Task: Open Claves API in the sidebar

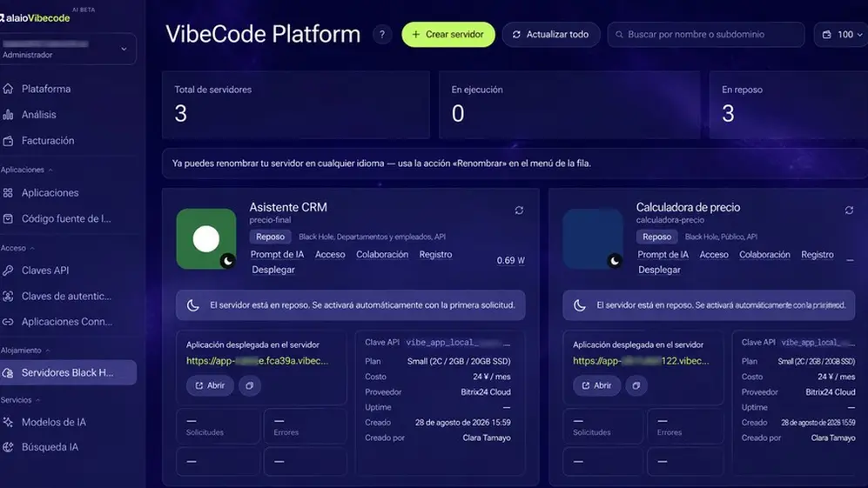Action: [45, 270]
